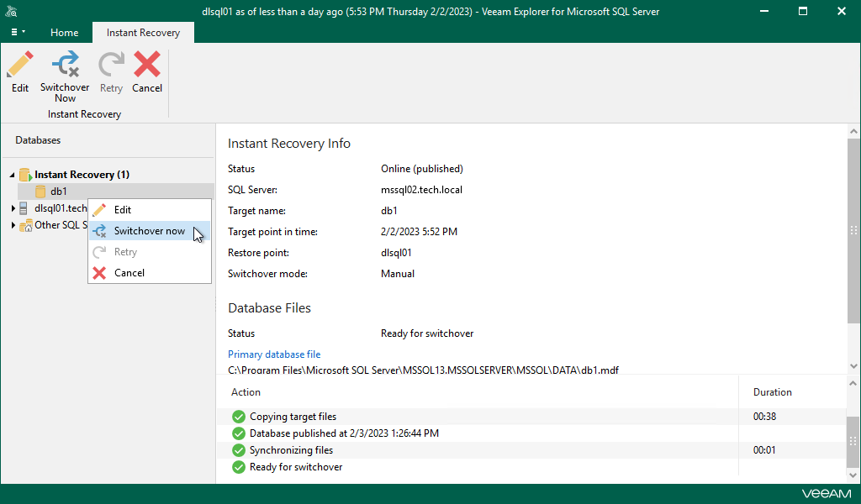Click the 'Synchronizing files' log row

coord(531,450)
